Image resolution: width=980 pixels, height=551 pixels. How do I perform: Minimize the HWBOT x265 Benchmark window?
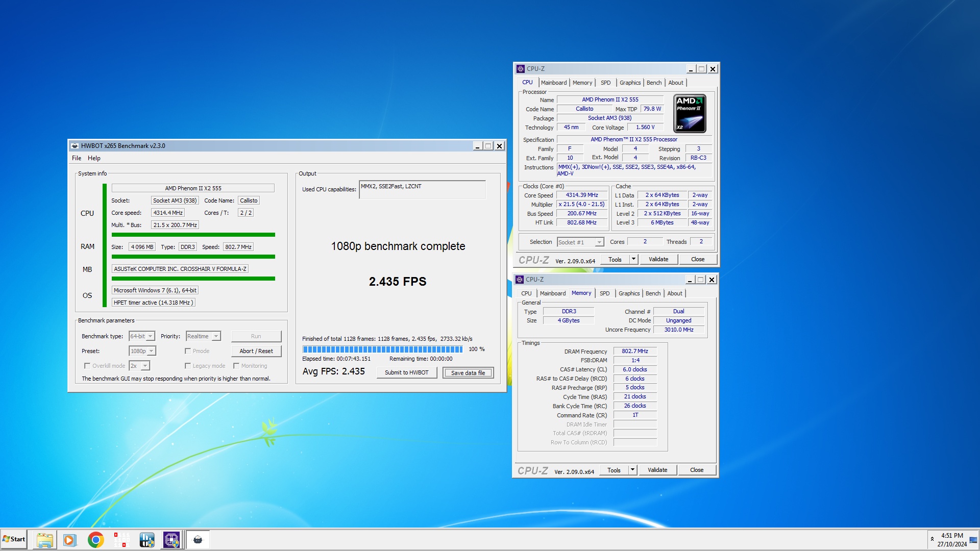[477, 146]
